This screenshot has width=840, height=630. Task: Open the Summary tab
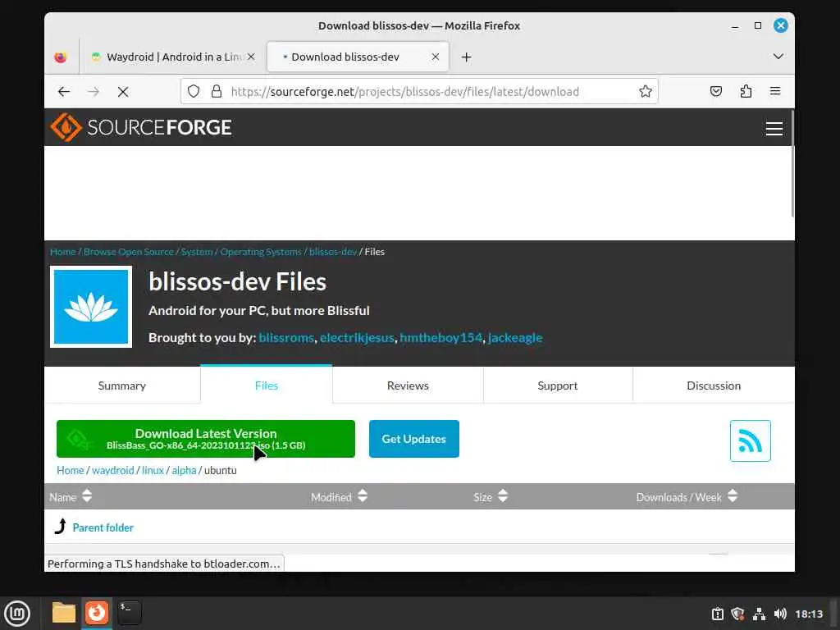[122, 386]
